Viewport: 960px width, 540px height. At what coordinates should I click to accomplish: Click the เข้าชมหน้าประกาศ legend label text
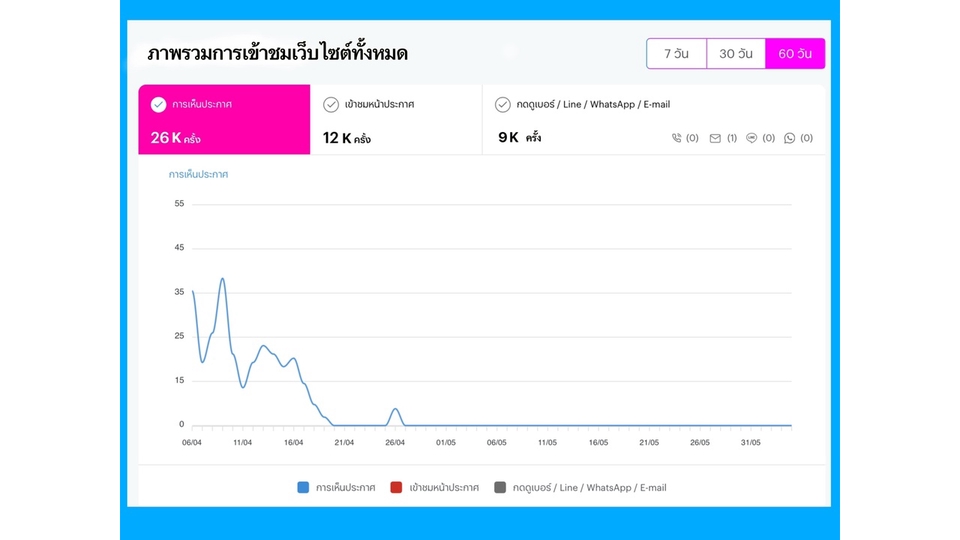coord(444,488)
